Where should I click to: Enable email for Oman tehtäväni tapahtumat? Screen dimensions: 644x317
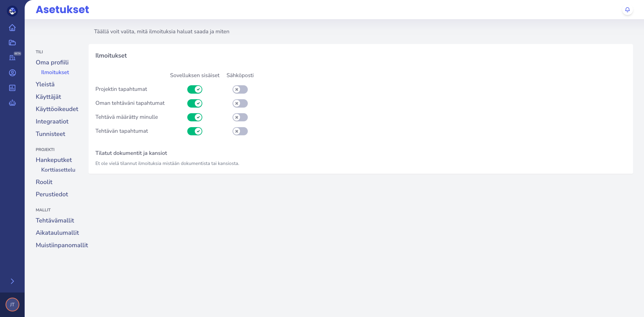(240, 103)
